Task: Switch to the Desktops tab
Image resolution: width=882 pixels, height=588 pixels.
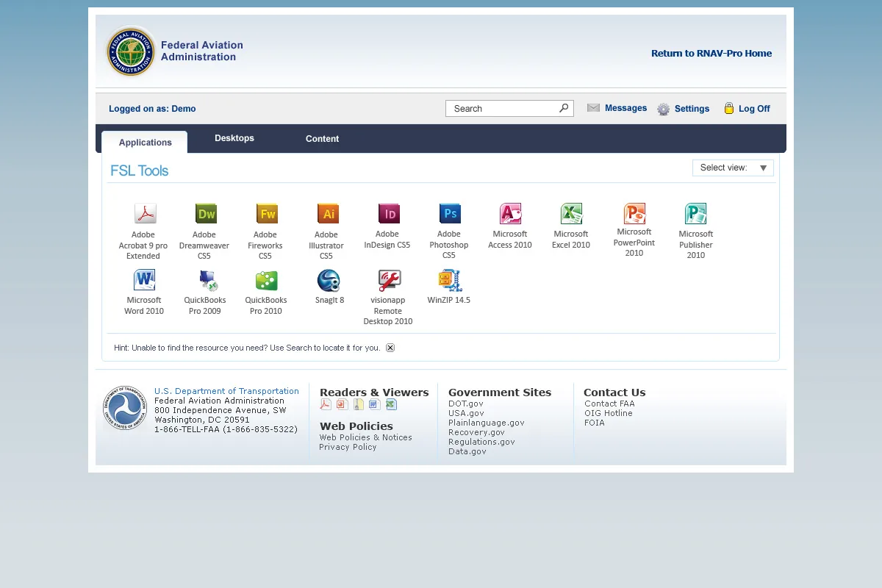Action: click(234, 138)
